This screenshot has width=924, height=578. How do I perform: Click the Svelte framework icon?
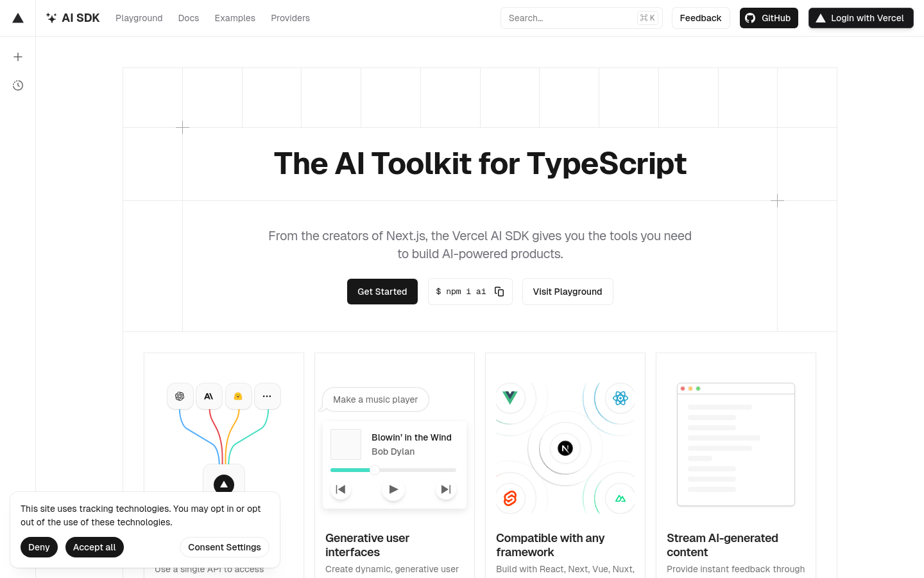(510, 498)
